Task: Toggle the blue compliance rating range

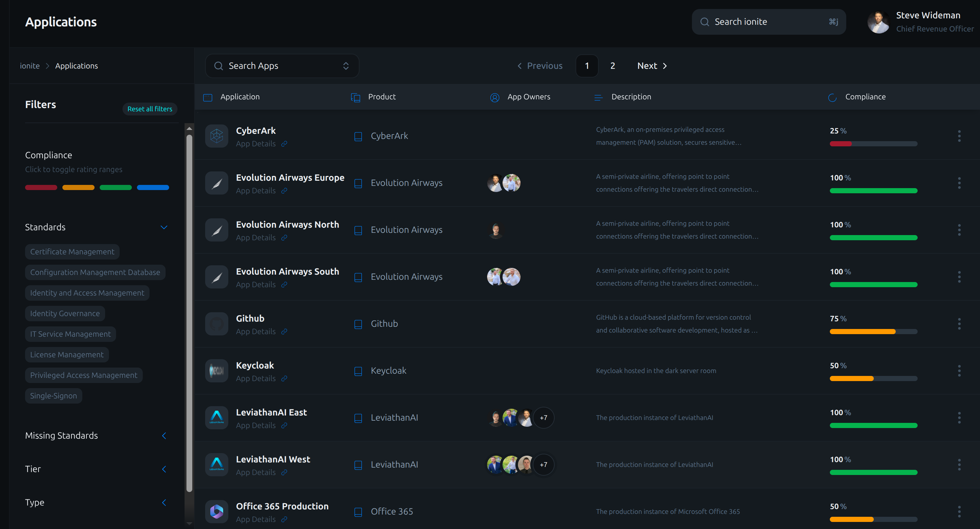Action: (153, 187)
